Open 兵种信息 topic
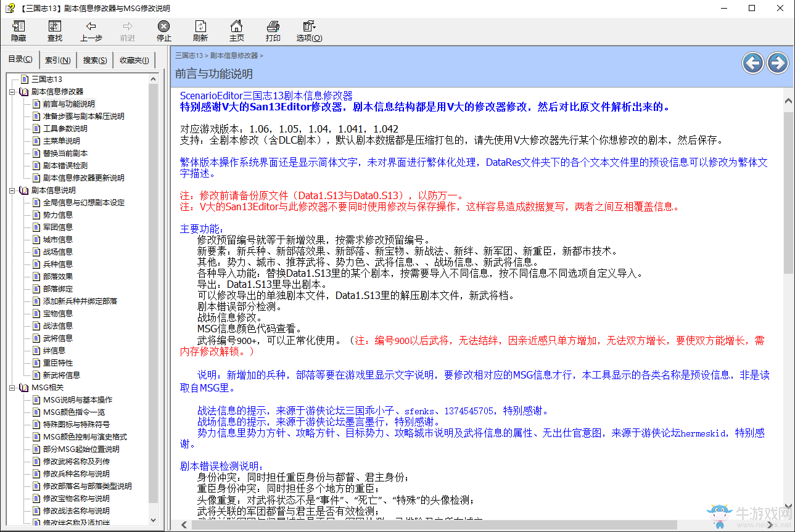Image resolution: width=795 pixels, height=532 pixels. click(57, 264)
